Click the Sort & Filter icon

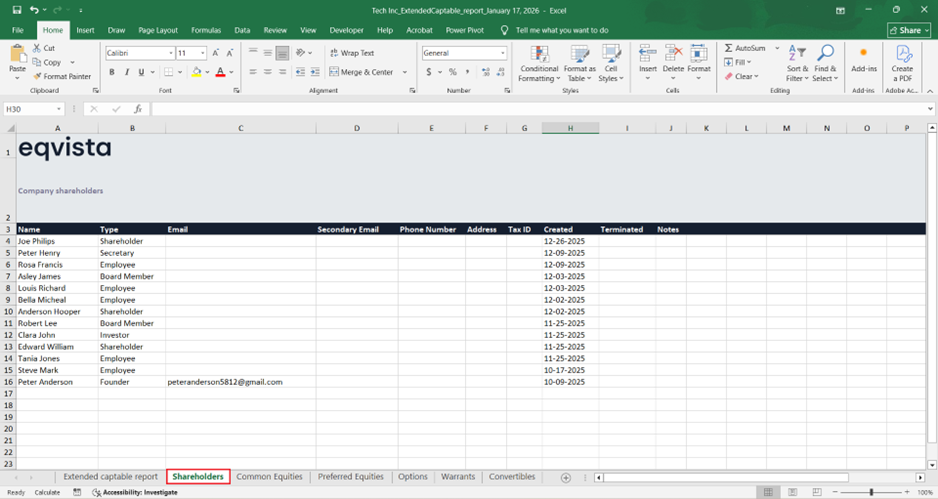[x=797, y=62]
